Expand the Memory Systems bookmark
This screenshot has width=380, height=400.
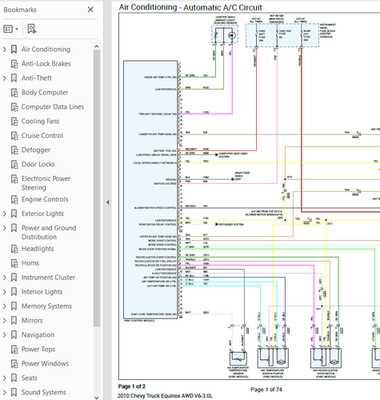tap(4, 306)
